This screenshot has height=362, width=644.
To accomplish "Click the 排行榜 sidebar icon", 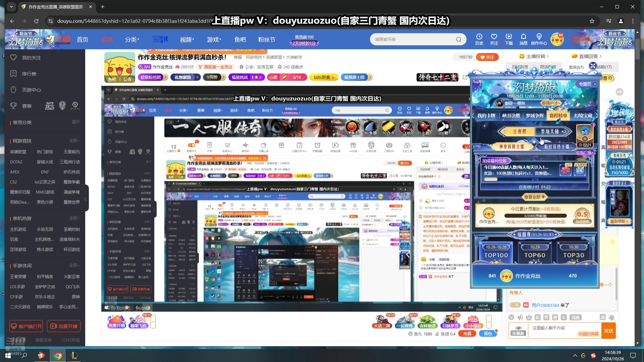I will tap(13, 73).
